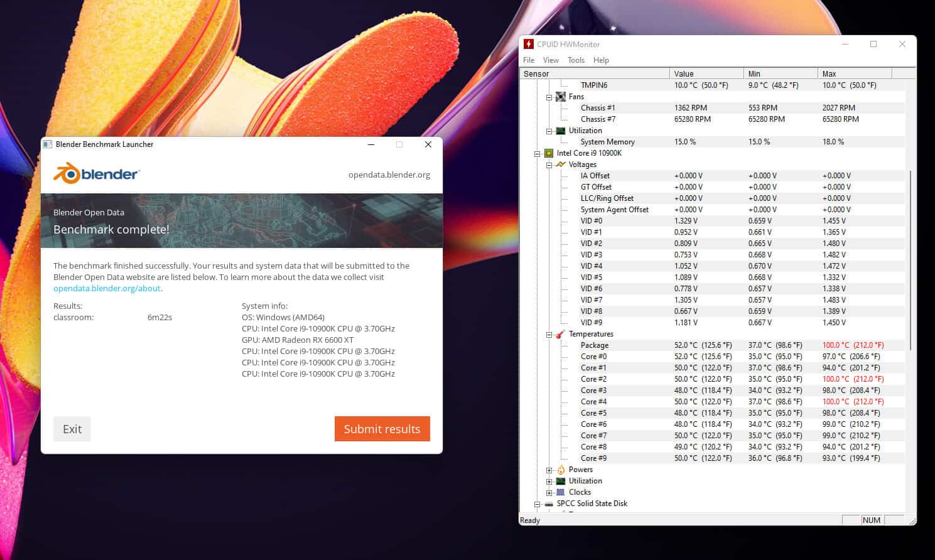935x560 pixels.
Task: Click the classroom result 6m22s
Action: pos(159,317)
